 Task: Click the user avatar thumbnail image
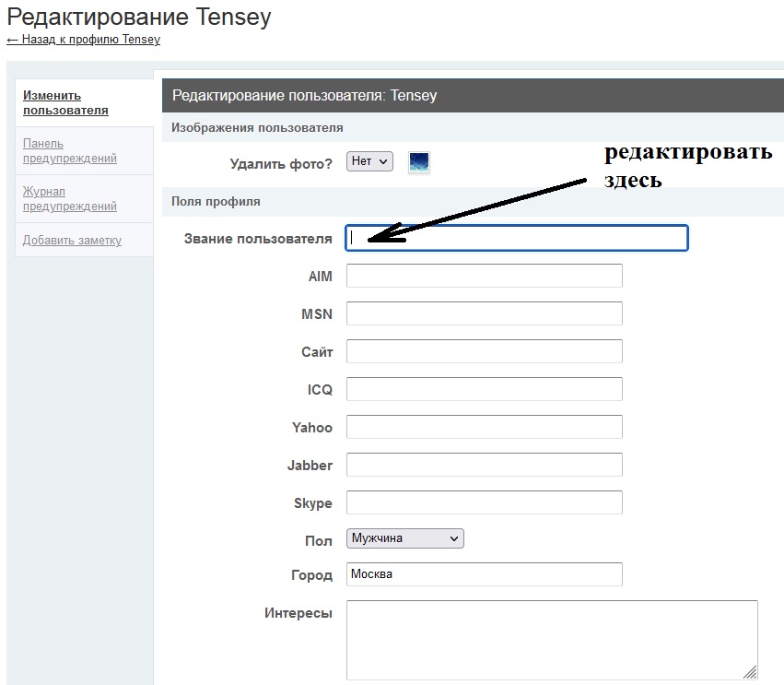(x=419, y=162)
